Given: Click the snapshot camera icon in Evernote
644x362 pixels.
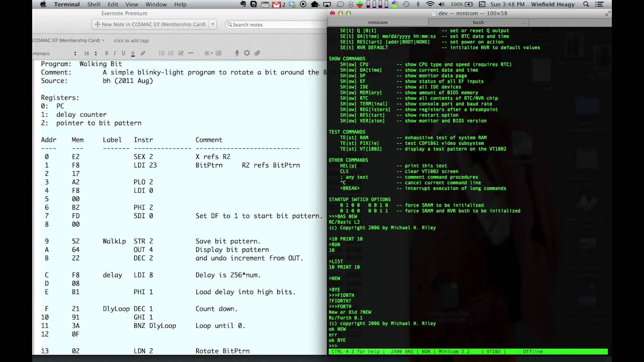Looking at the screenshot, I should coord(247,53).
